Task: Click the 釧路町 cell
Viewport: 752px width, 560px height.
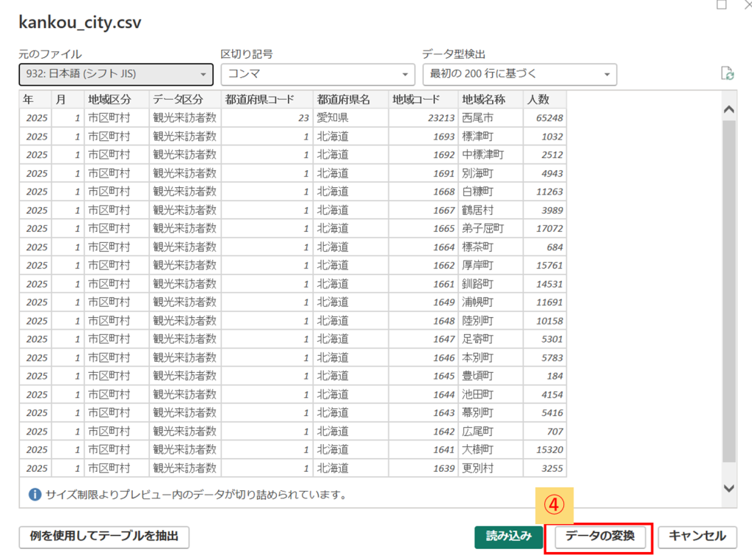Action: pos(491,284)
